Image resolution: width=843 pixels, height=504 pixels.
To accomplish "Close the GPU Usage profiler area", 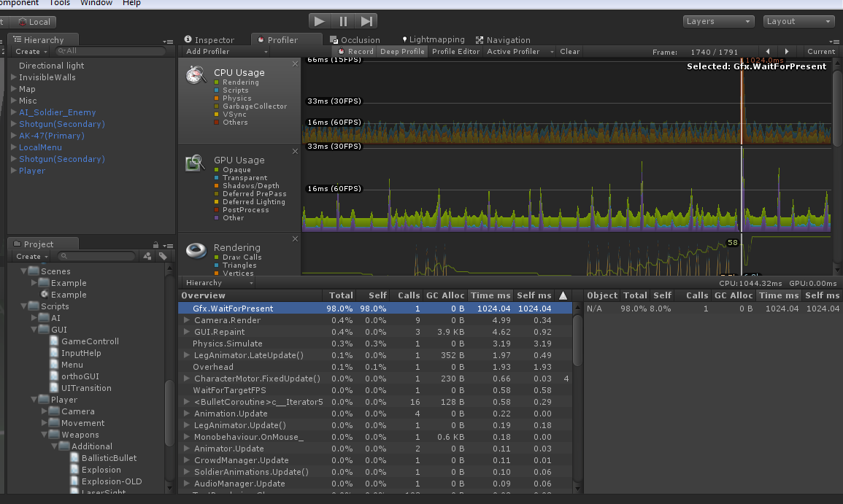I will (x=296, y=151).
